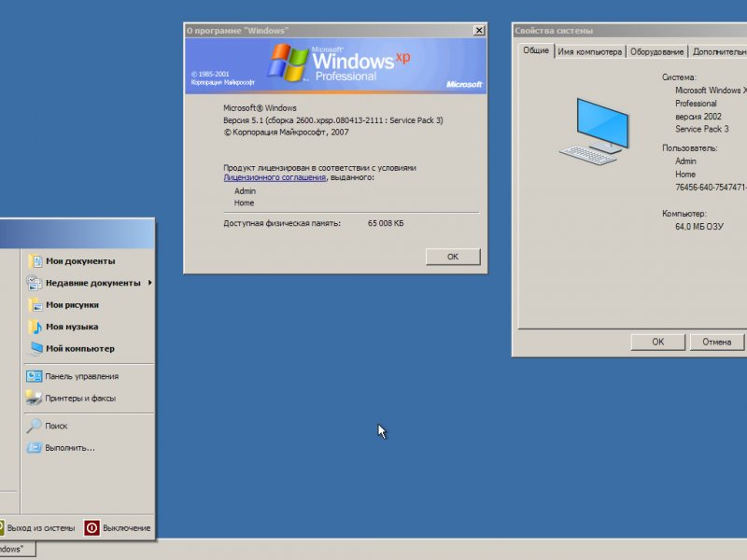This screenshot has height=560, width=747.
Task: Click the Search magnifier icon
Action: point(34,426)
